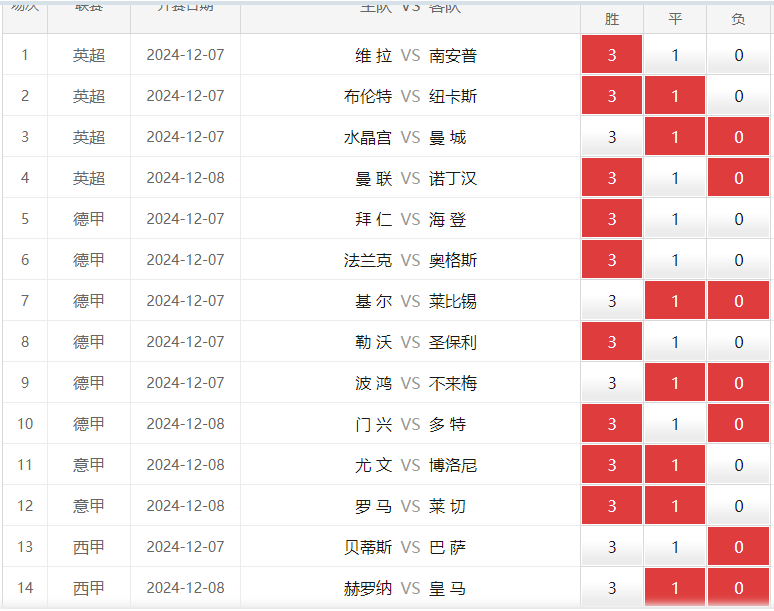Select win option 3 for 波鸿 VS 不来梅
774x611 pixels.
612,382
